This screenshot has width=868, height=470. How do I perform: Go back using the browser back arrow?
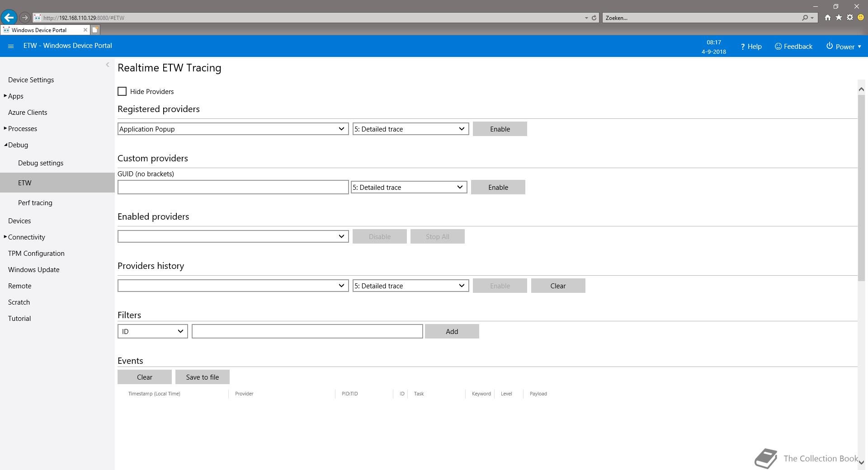(x=9, y=18)
